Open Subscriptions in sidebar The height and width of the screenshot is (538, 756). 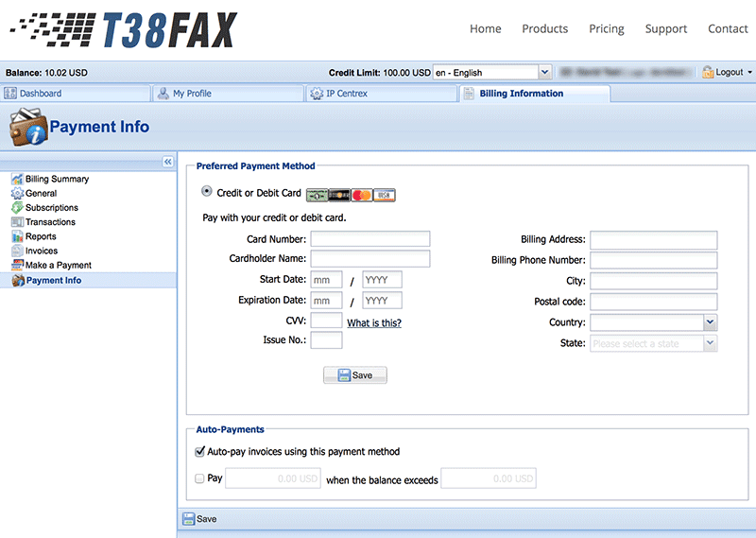(x=52, y=207)
